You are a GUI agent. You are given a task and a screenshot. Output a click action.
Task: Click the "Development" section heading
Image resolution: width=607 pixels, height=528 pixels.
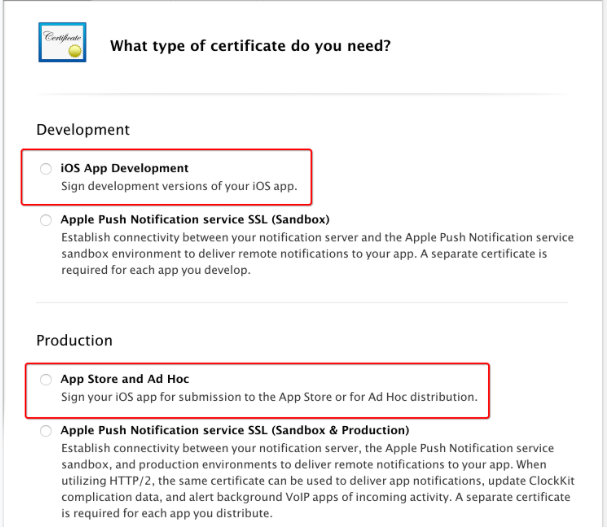coord(83,130)
